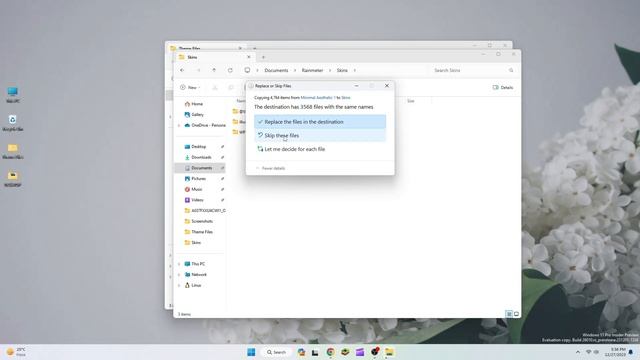
Task: Click the Copy icon in the toolbar
Action: click(231, 87)
